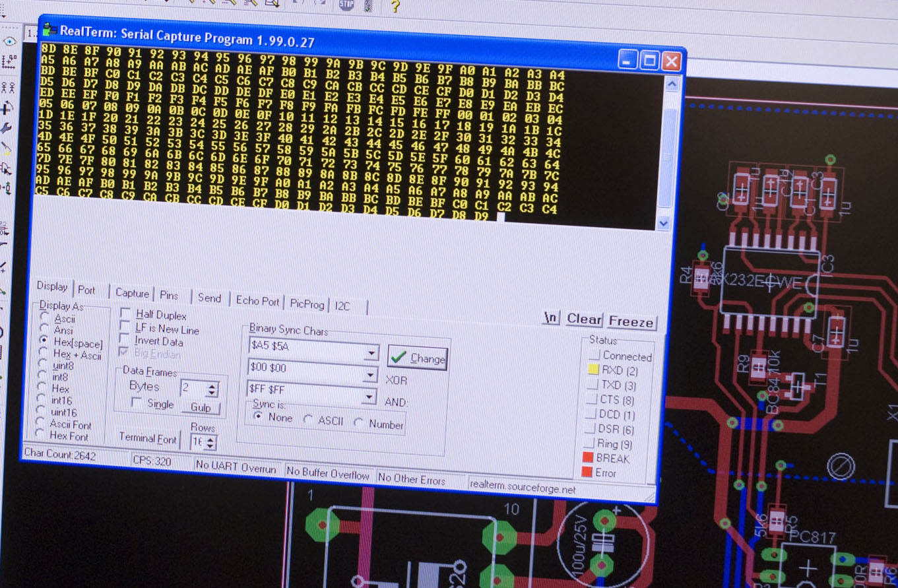
Task: Switch to the Port tab
Action: click(86, 289)
